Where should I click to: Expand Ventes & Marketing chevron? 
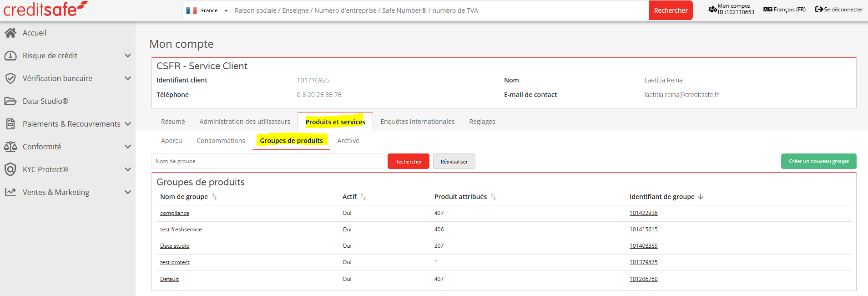[x=128, y=192]
